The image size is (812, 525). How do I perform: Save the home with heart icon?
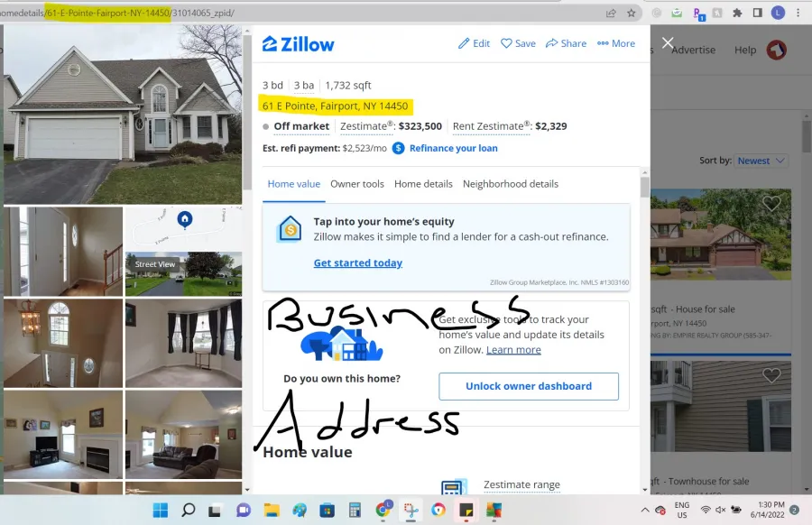click(518, 43)
